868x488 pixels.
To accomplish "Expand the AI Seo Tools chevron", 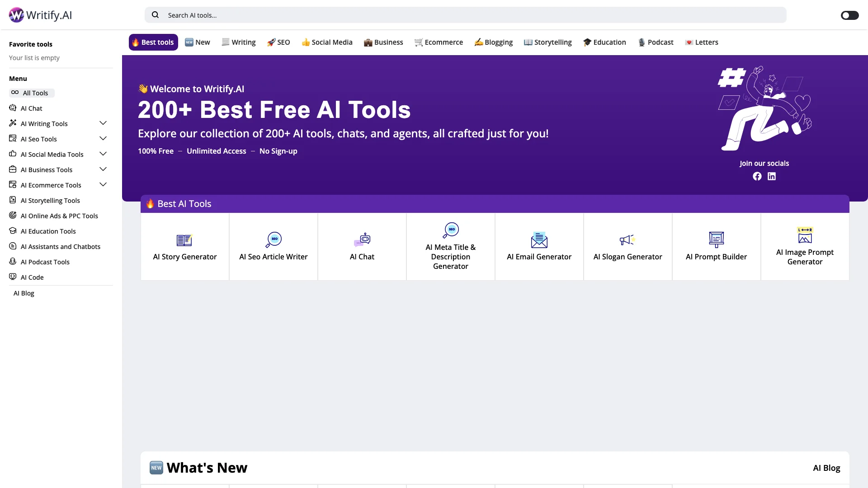I will (103, 138).
